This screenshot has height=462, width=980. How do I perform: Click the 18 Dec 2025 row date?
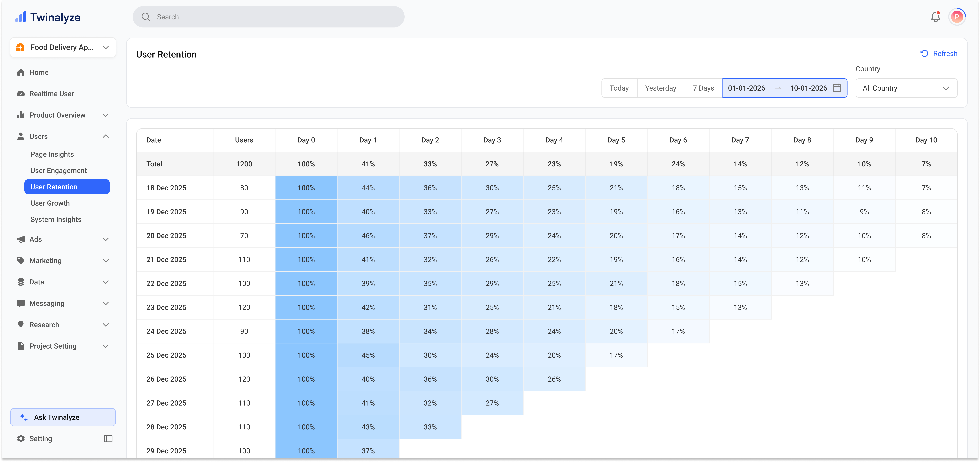[166, 188]
